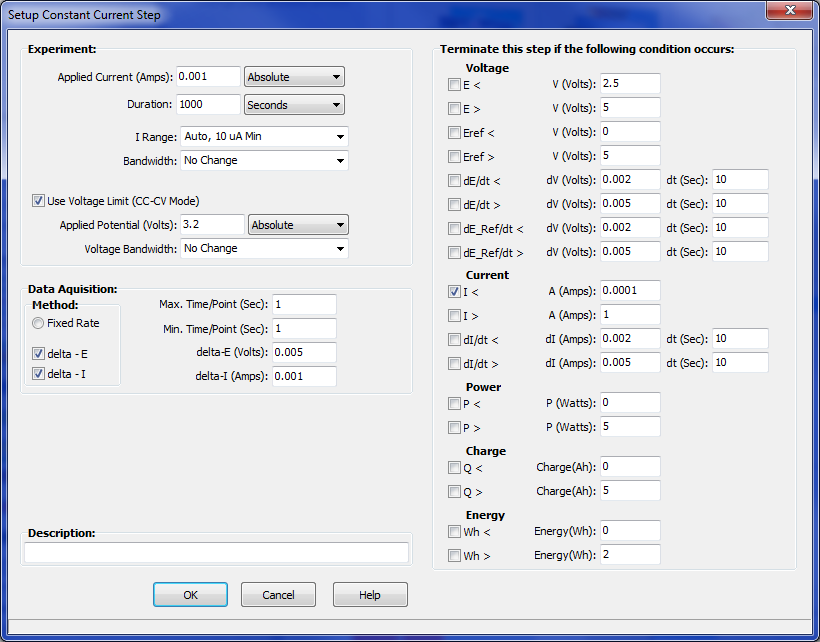Open the Applied Current Absolute dropdown
The width and height of the screenshot is (820, 642).
294,77
